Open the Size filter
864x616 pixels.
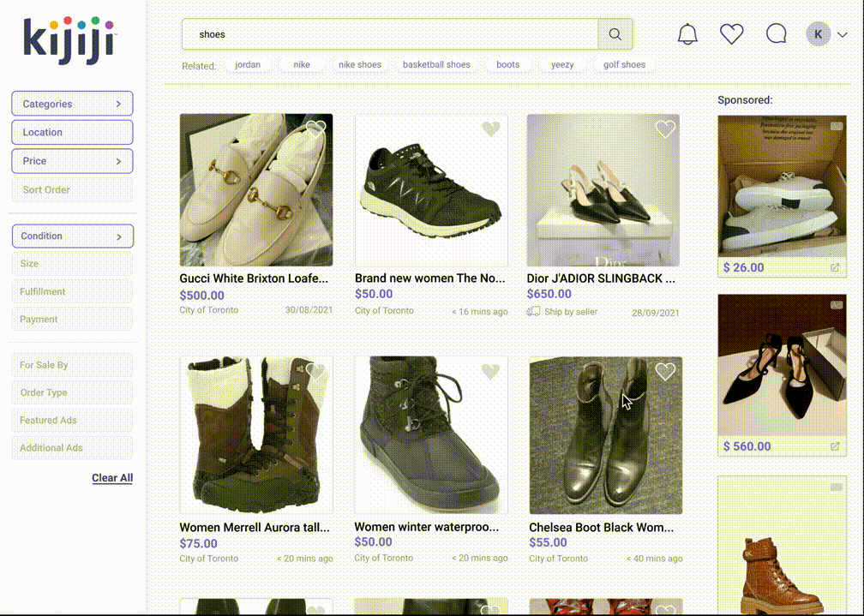pyautogui.click(x=72, y=263)
